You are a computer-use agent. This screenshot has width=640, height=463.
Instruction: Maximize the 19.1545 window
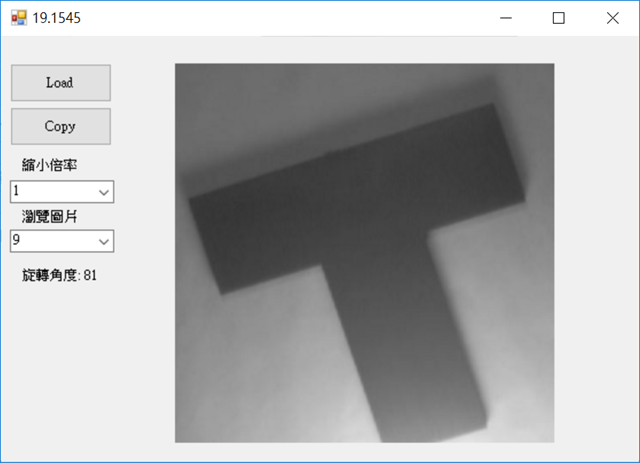pos(558,18)
